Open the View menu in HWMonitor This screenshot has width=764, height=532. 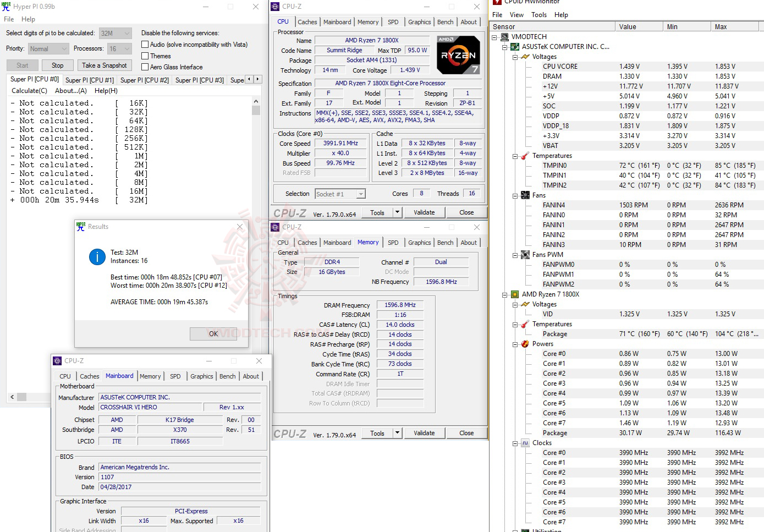[516, 15]
